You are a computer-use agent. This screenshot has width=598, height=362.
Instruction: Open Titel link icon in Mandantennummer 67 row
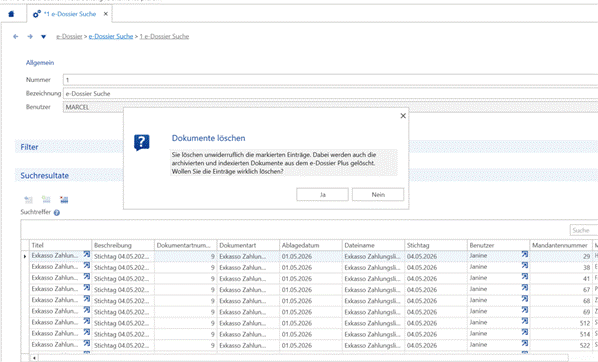(x=87, y=288)
